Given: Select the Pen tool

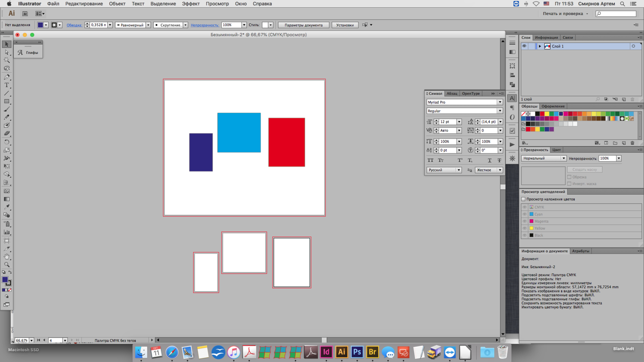Looking at the screenshot, I should point(6,77).
